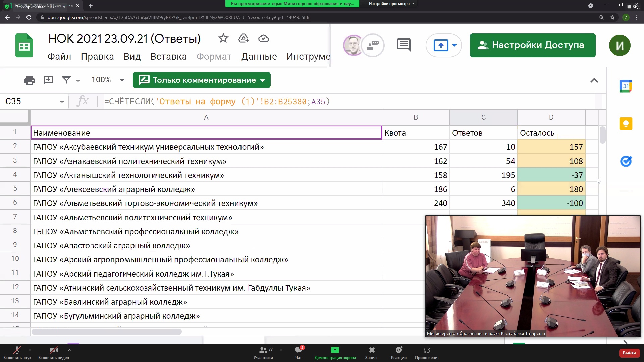
Task: Click the Настройки Доступа share button
Action: [532, 45]
